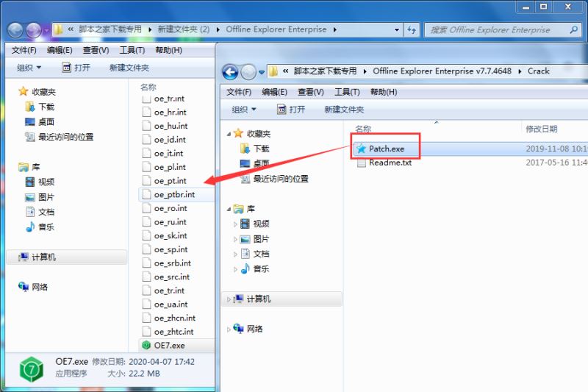Screen dimensions: 588x392
Task: Select oe_zhcn.int file
Action: coord(174,318)
